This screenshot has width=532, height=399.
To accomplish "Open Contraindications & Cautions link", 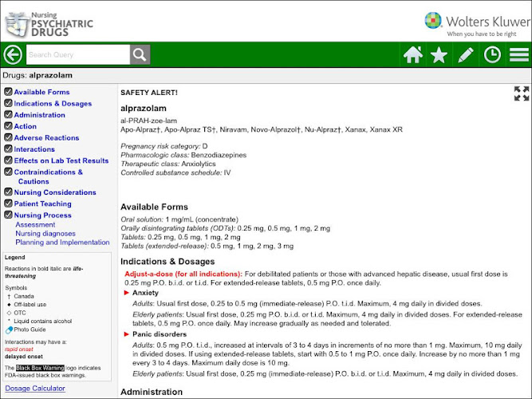I will point(48,176).
